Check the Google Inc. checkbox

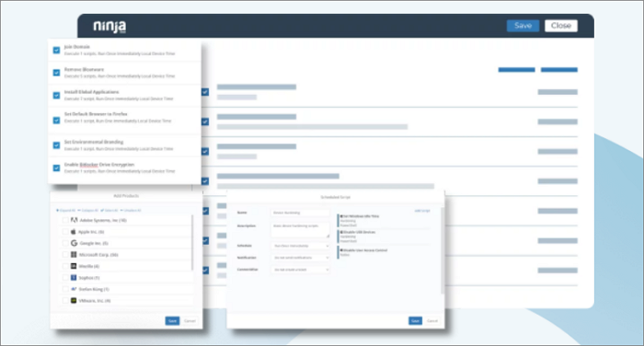(65, 243)
